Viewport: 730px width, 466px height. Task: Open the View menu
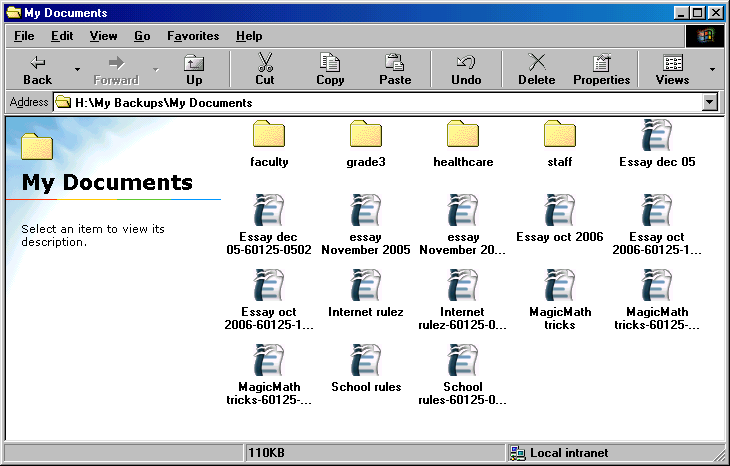point(103,36)
